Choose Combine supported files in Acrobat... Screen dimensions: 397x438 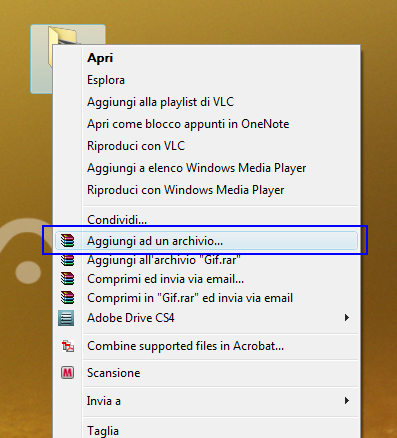[x=186, y=346]
